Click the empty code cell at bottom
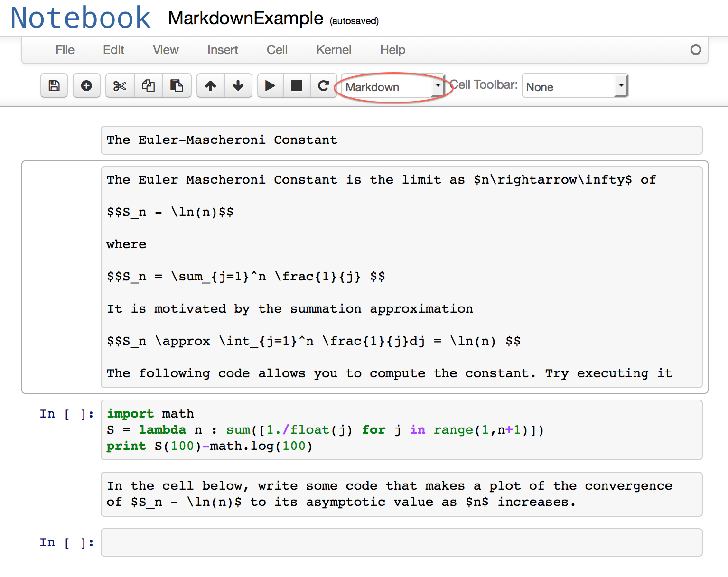The image size is (728, 577). tap(401, 542)
